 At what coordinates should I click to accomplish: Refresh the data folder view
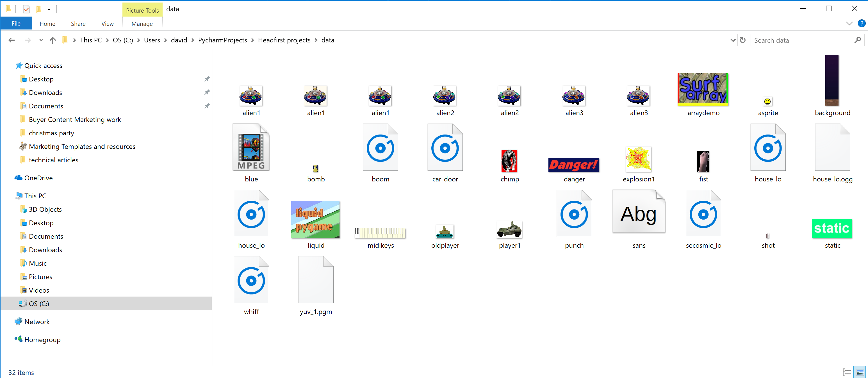coord(743,40)
